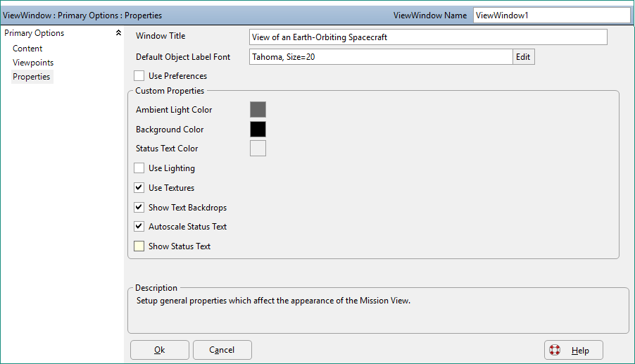Pick a Status Text Color swatch
Viewport: 635px width, 364px height.
point(258,148)
